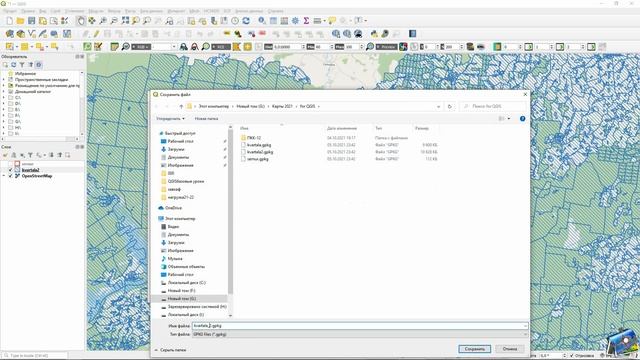Click the New folder button in dialog
The height and width of the screenshot is (360, 640).
click(x=206, y=119)
